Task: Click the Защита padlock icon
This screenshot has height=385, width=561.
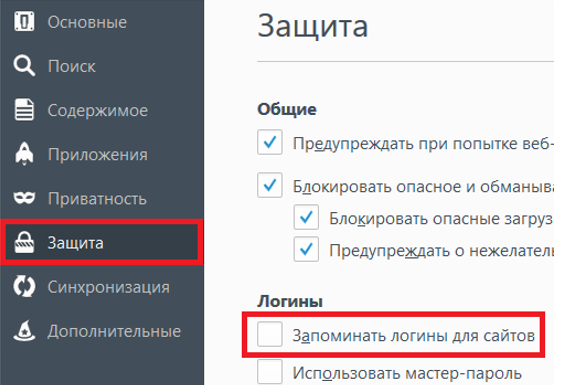Action: tap(24, 242)
